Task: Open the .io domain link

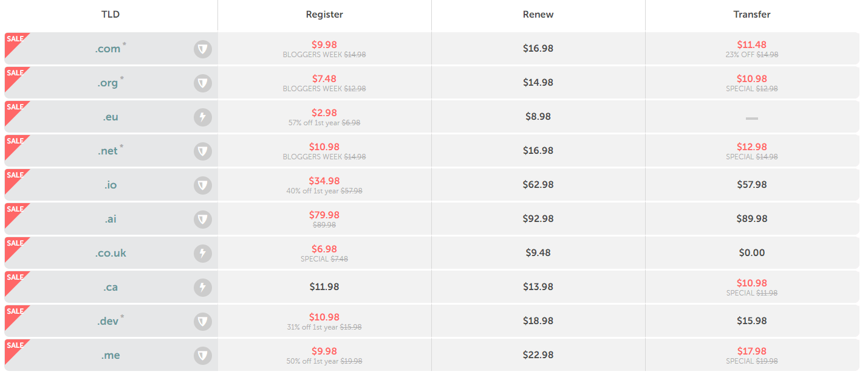Action: pyautogui.click(x=110, y=185)
